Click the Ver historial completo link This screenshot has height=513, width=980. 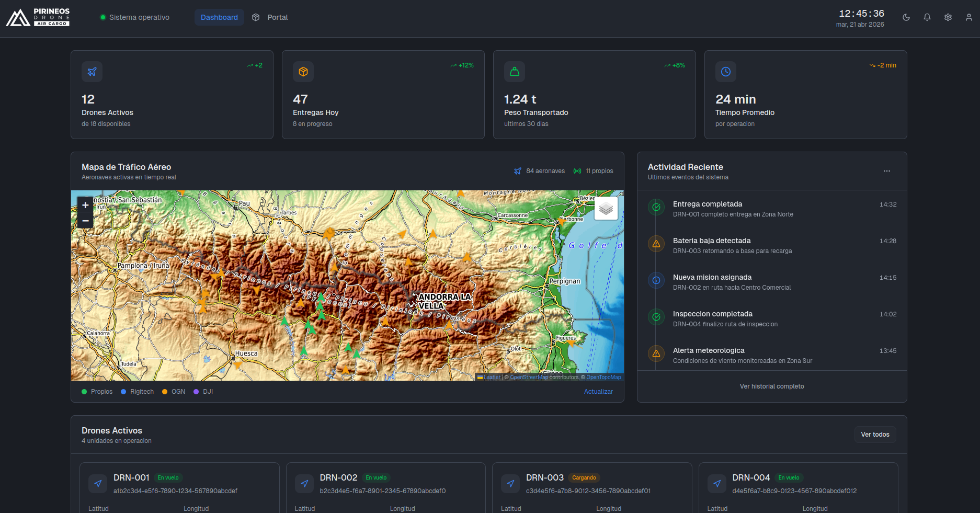[x=772, y=386]
